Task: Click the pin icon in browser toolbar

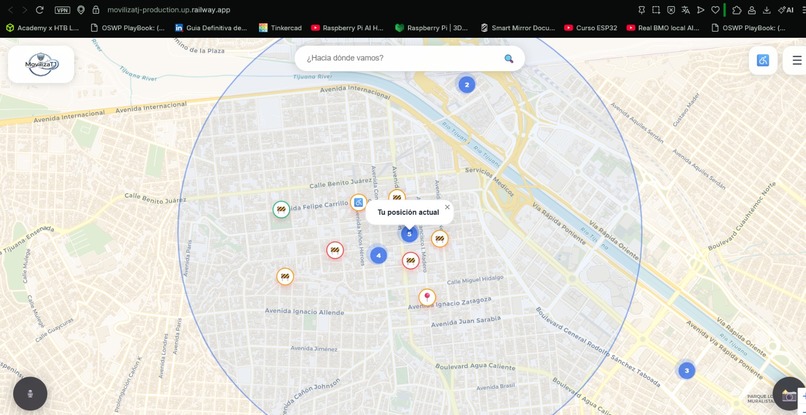Action: [x=642, y=10]
